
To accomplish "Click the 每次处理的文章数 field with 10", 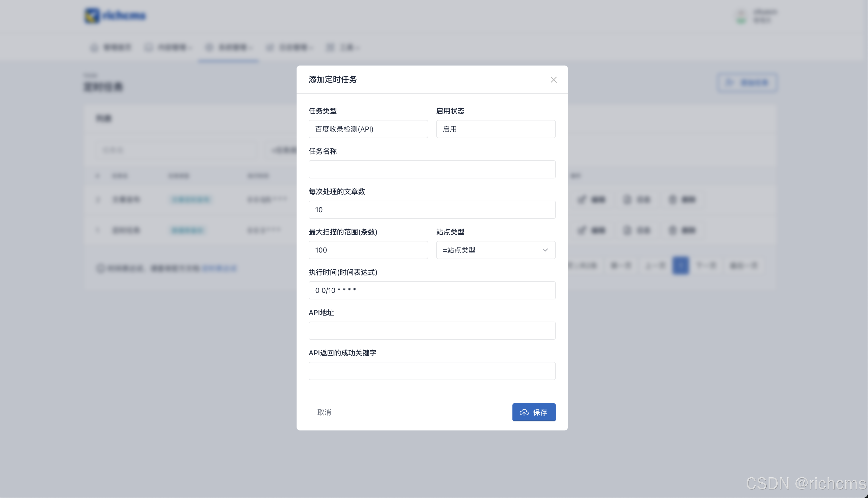I will click(432, 210).
